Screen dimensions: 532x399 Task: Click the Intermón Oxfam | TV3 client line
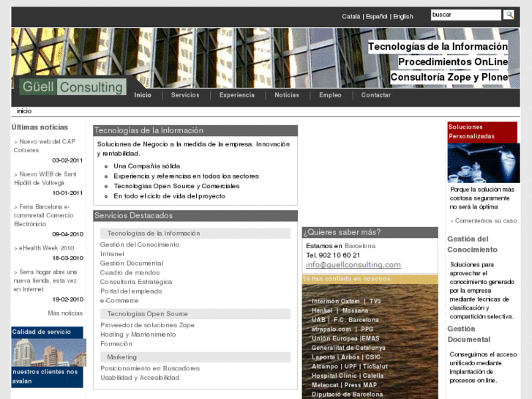coord(346,301)
